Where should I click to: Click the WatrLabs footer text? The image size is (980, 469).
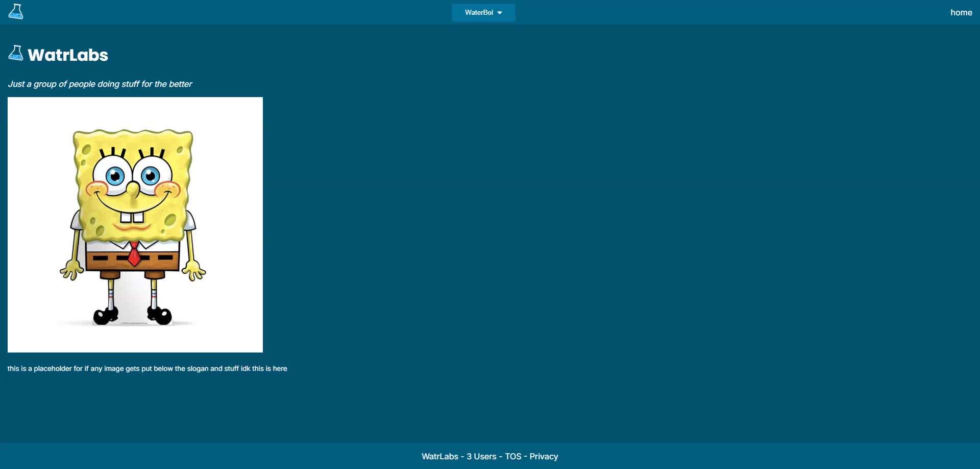[440, 456]
